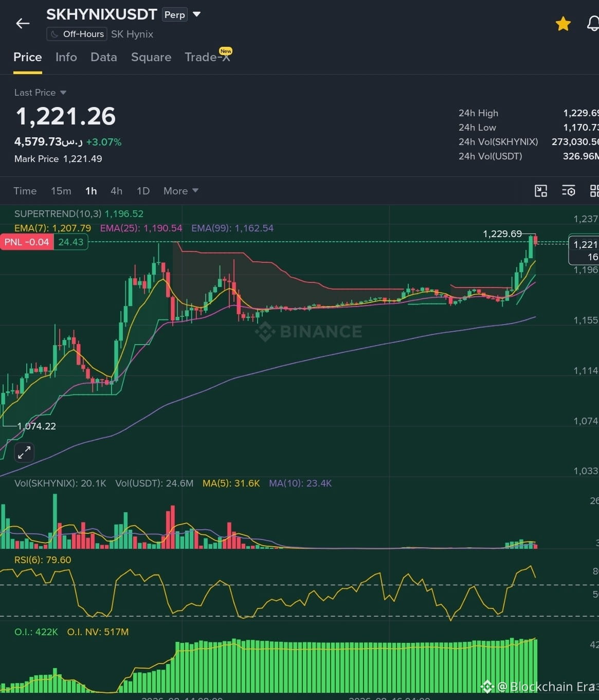
Task: Tap the EMA(7) indicator value
Action: [x=52, y=228]
